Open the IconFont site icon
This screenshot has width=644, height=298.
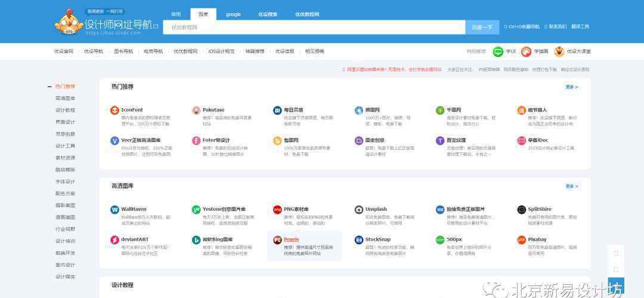tap(114, 110)
